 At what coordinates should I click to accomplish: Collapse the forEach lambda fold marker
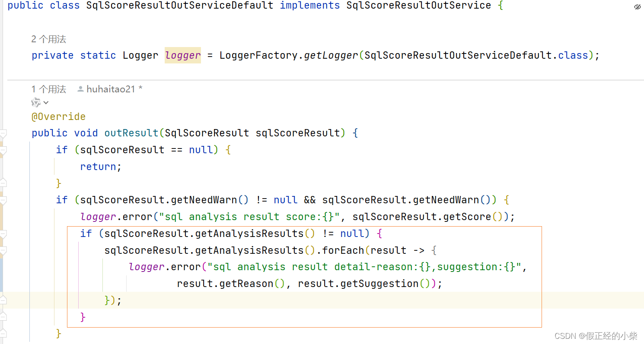(3, 251)
